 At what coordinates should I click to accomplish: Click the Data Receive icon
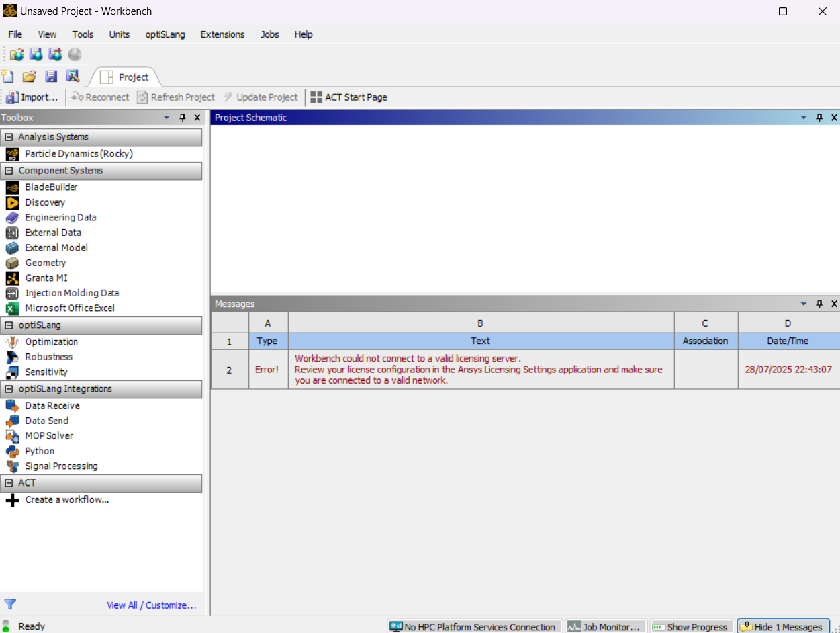click(12, 406)
